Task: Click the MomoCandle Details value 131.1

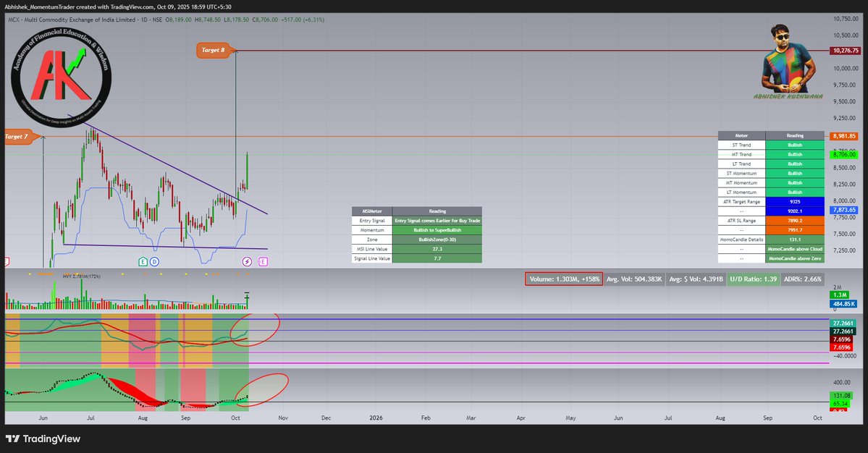Action: [x=795, y=240]
